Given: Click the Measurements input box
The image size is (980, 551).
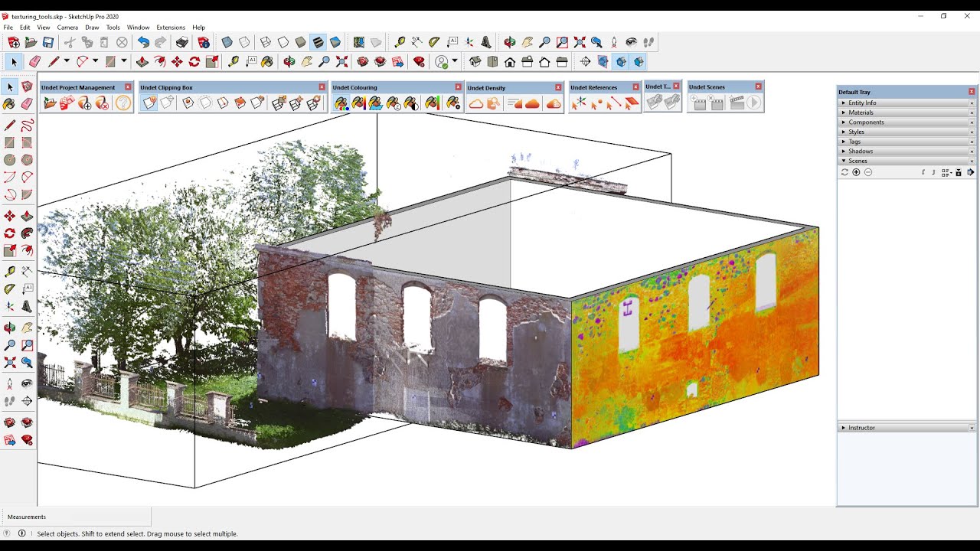Looking at the screenshot, I should (76, 517).
